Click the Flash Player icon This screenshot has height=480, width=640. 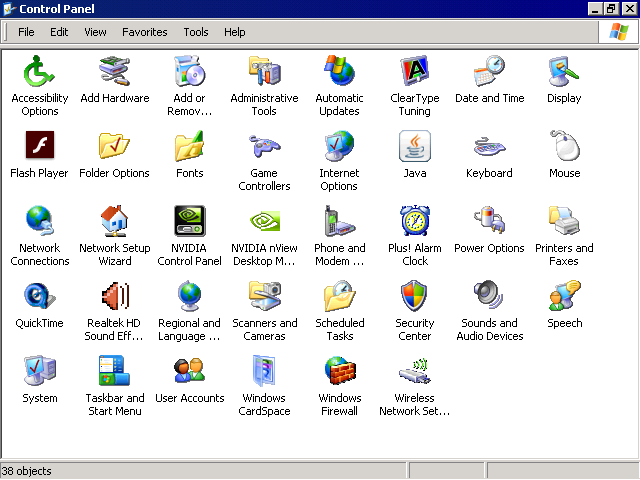click(40, 145)
